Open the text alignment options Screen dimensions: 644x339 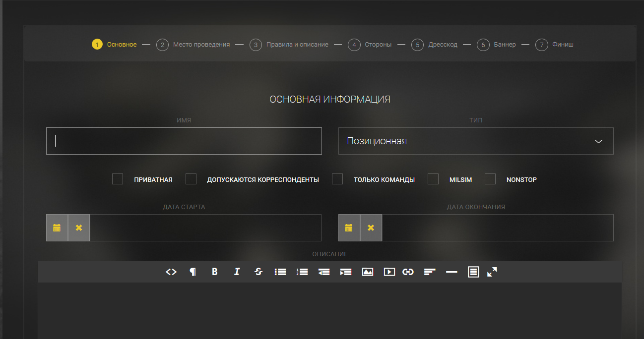pyautogui.click(x=430, y=272)
